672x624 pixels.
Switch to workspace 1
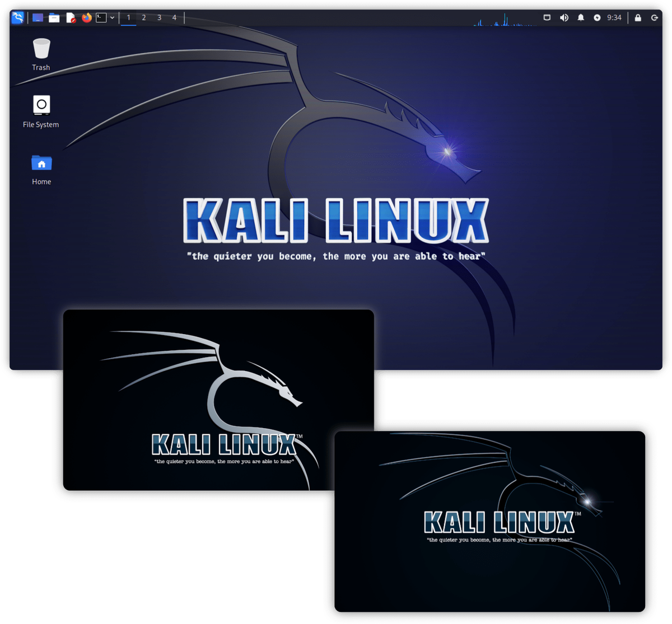128,17
